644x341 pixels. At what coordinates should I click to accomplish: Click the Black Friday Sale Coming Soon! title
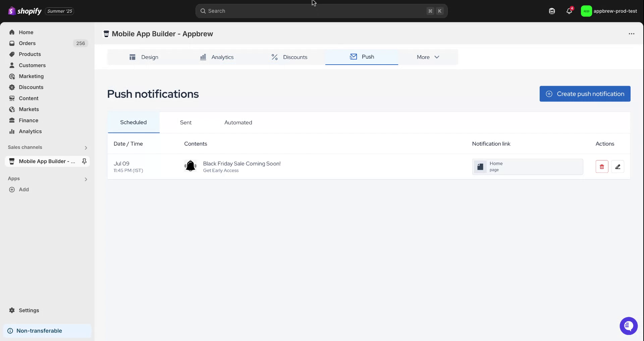242,163
